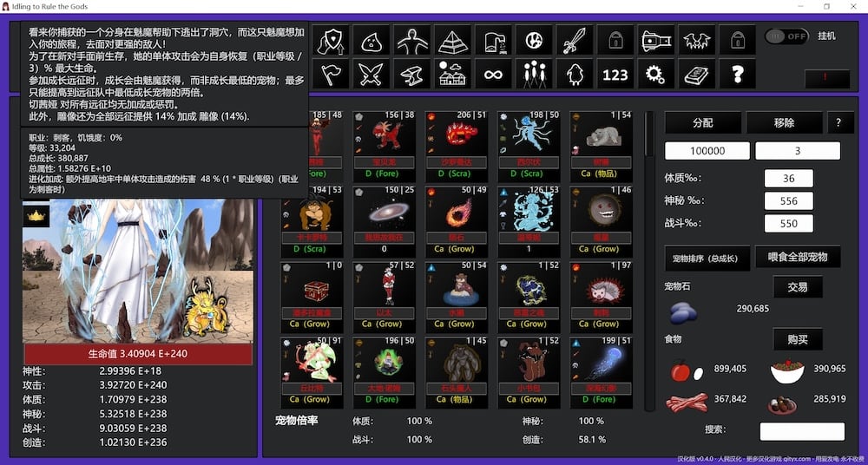Viewport: 868px width, 465px height.
Task: Click the 交易 button
Action: [x=798, y=287]
